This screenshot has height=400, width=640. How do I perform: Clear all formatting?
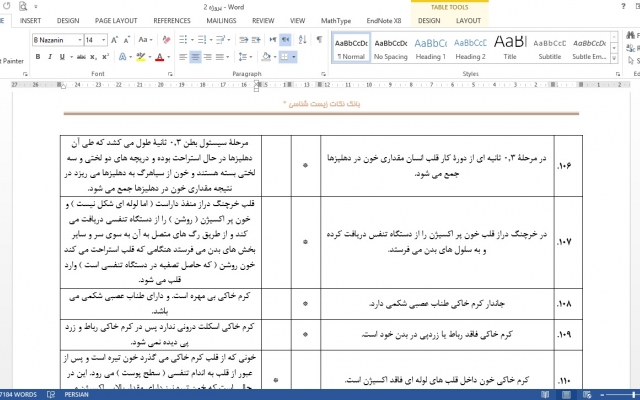pyautogui.click(x=166, y=40)
